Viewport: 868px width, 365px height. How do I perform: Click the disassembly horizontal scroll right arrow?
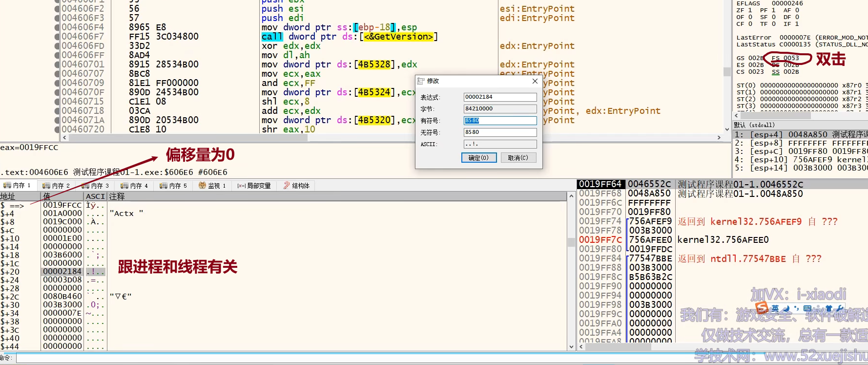point(719,138)
